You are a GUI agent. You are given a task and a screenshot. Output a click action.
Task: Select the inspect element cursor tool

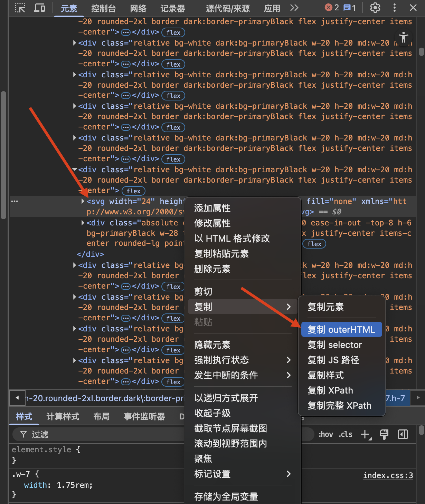tap(20, 8)
